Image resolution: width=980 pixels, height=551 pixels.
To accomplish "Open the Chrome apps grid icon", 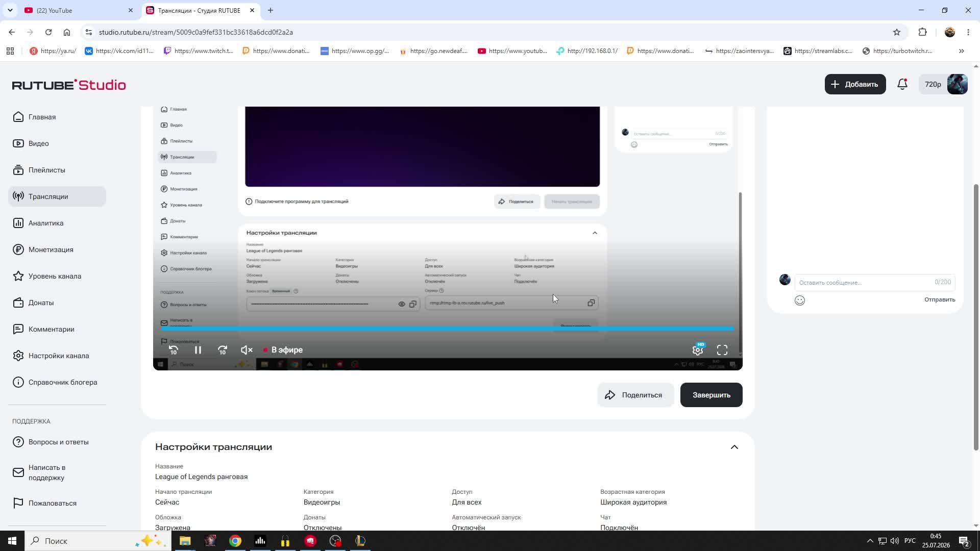I will click(x=10, y=51).
